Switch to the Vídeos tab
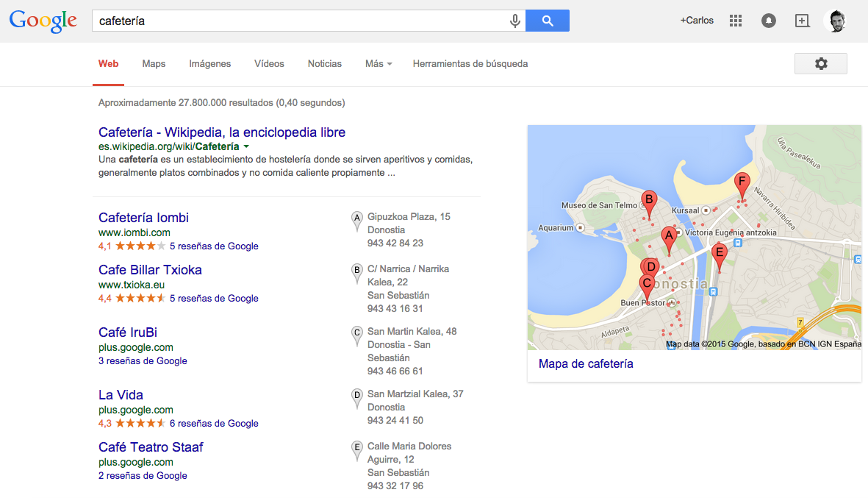Screen dimensions: 868x498 (269, 64)
